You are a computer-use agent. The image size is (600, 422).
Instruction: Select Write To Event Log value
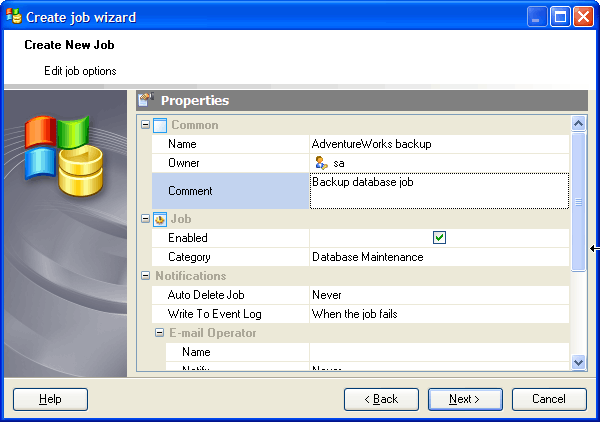click(439, 314)
